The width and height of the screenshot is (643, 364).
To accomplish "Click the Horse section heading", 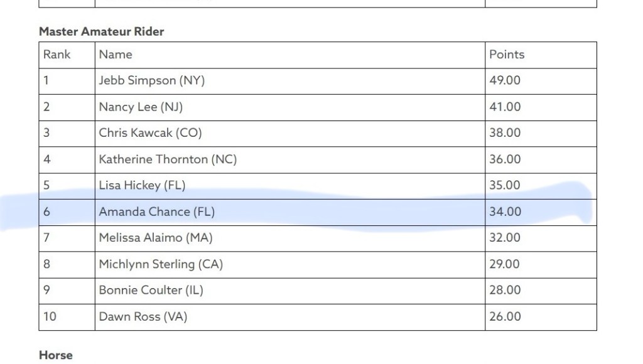I will pyautogui.click(x=56, y=355).
